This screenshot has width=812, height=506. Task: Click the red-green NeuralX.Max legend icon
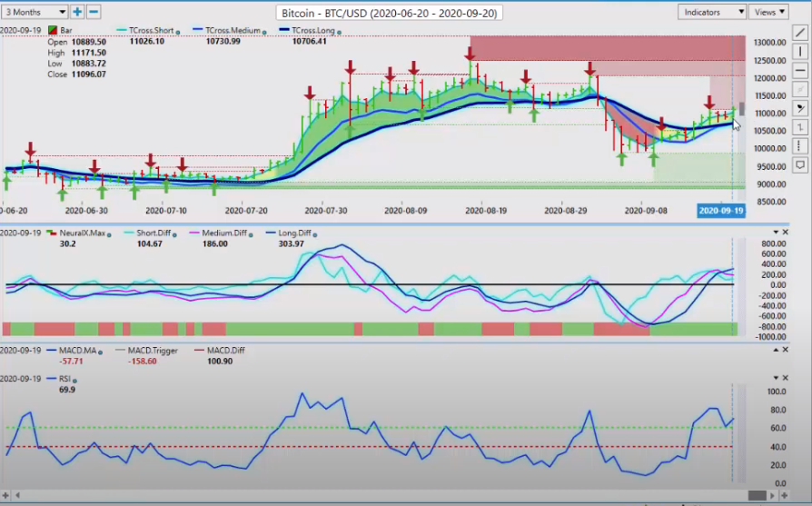click(x=52, y=233)
